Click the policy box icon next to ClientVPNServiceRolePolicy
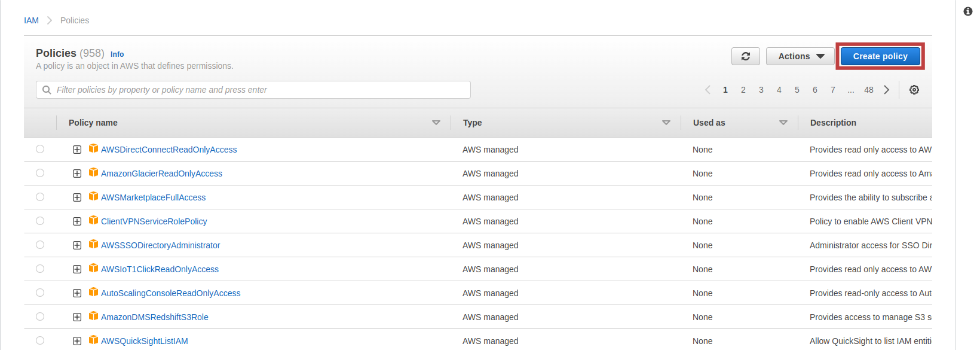The image size is (980, 350). 93,220
